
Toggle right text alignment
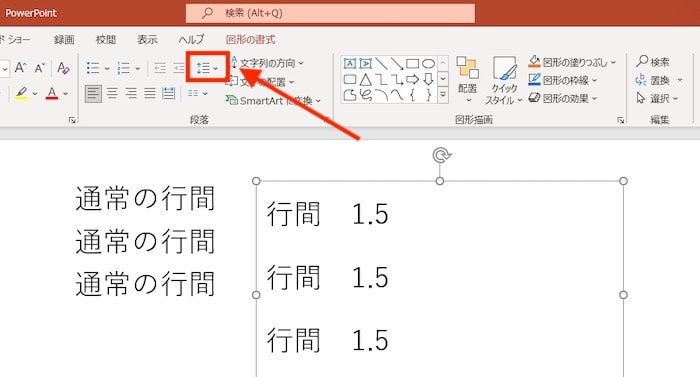pyautogui.click(x=131, y=93)
